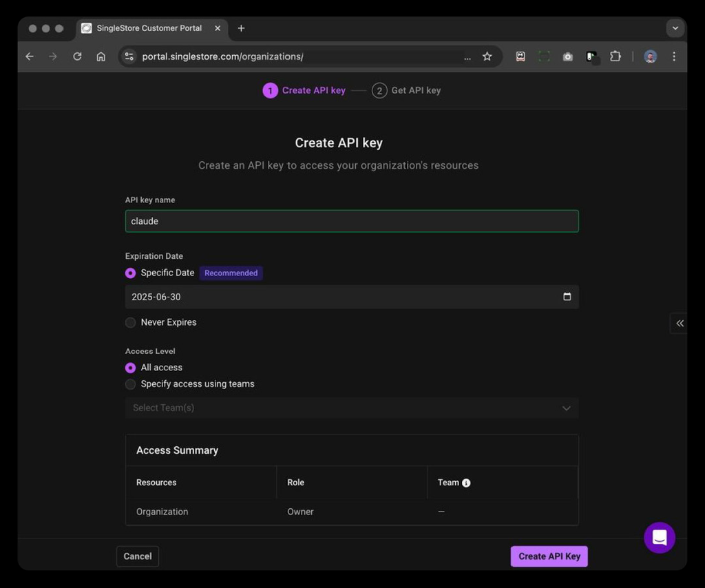This screenshot has height=588, width=705.
Task: Click the Owner role cell
Action: [300, 512]
